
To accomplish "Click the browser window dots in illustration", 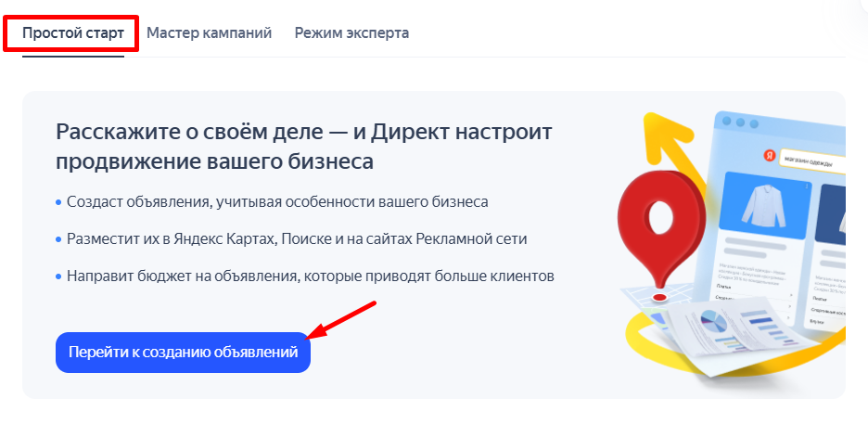I will click(x=740, y=122).
